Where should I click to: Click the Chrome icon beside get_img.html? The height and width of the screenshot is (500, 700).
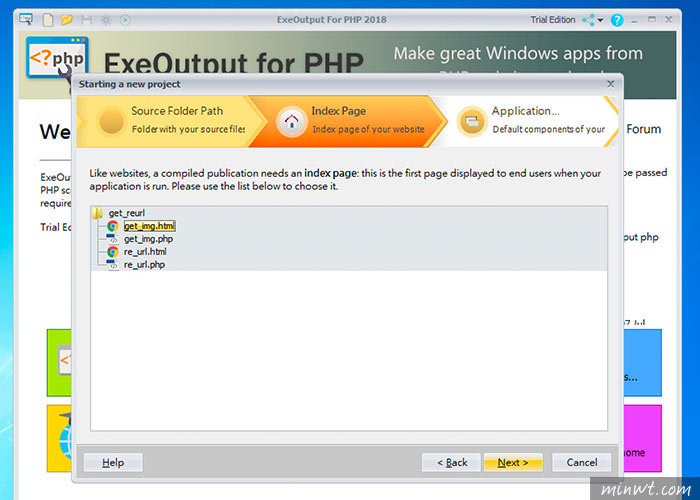pyautogui.click(x=112, y=226)
